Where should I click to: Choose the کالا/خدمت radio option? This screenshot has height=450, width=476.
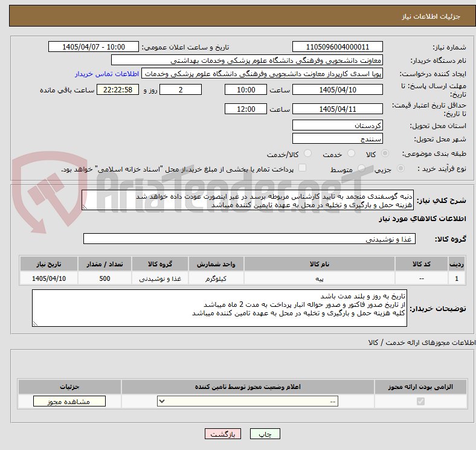(x=308, y=153)
